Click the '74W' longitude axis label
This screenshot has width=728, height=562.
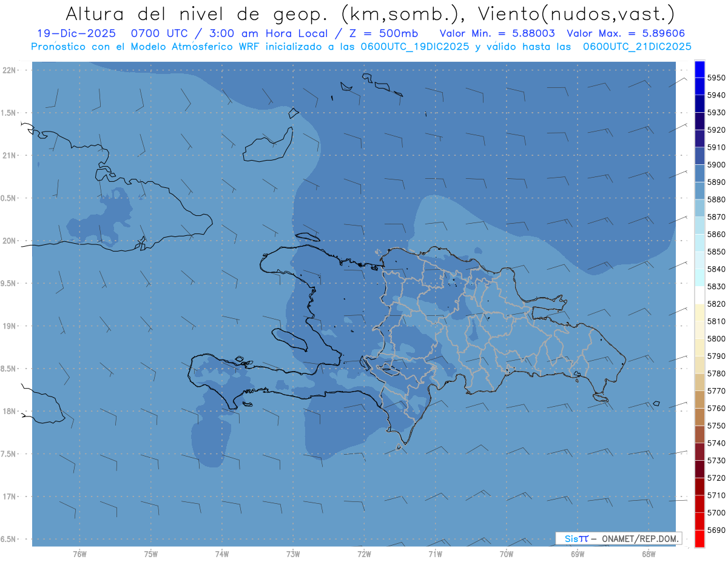[222, 554]
